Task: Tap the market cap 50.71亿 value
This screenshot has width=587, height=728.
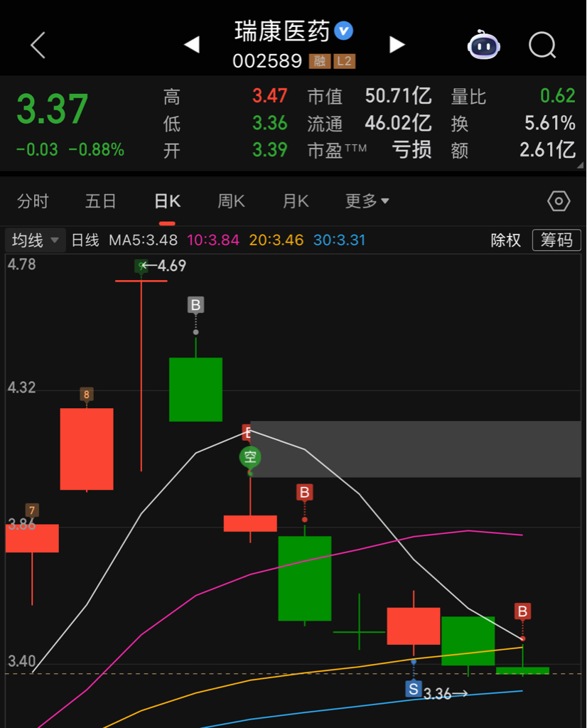Action: point(398,96)
